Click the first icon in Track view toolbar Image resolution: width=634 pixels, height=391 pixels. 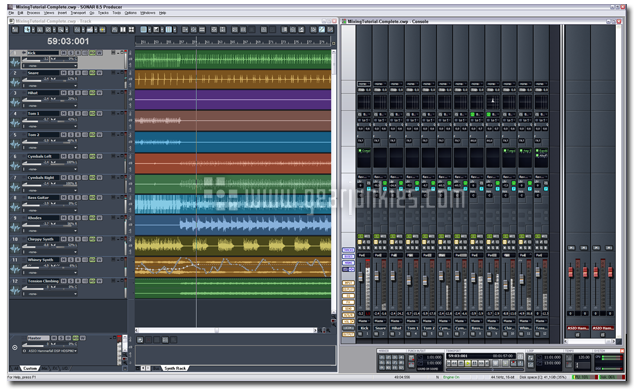point(15,30)
